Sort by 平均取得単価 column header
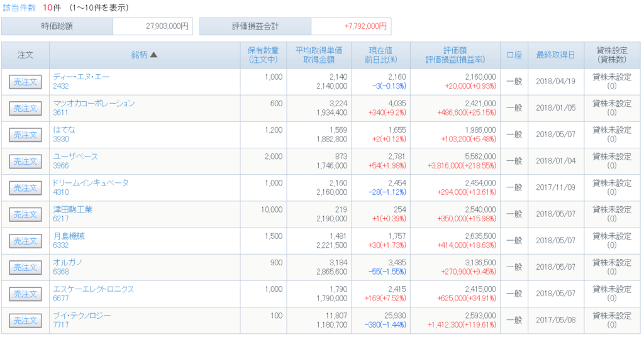Screen dimensions: 644x337 (319, 50)
